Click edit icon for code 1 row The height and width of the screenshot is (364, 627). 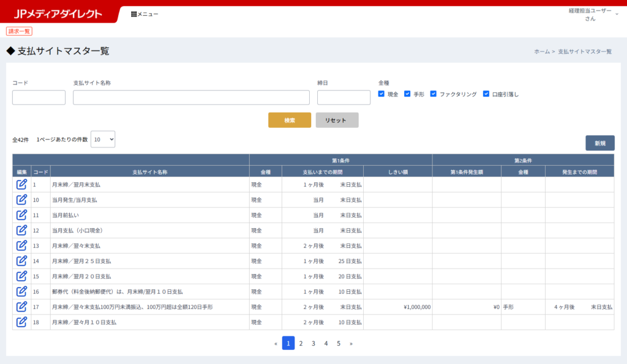[21, 184]
